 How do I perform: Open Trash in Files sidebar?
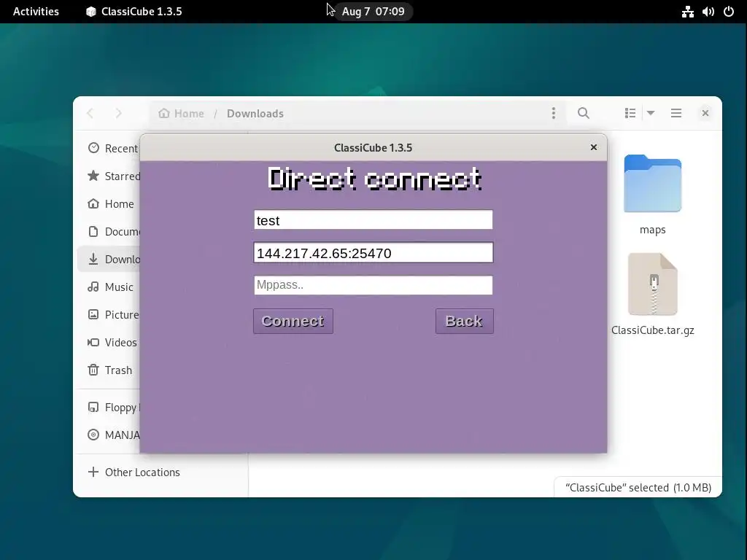(x=110, y=370)
